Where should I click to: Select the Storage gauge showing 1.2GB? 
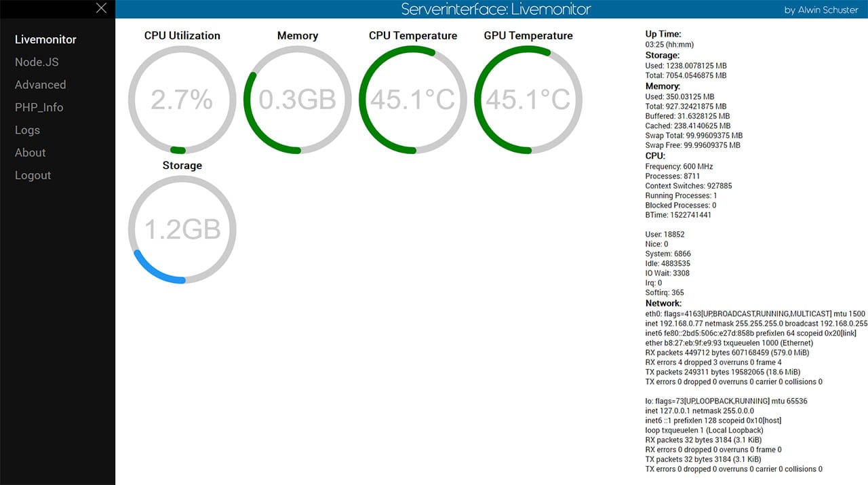tap(182, 230)
